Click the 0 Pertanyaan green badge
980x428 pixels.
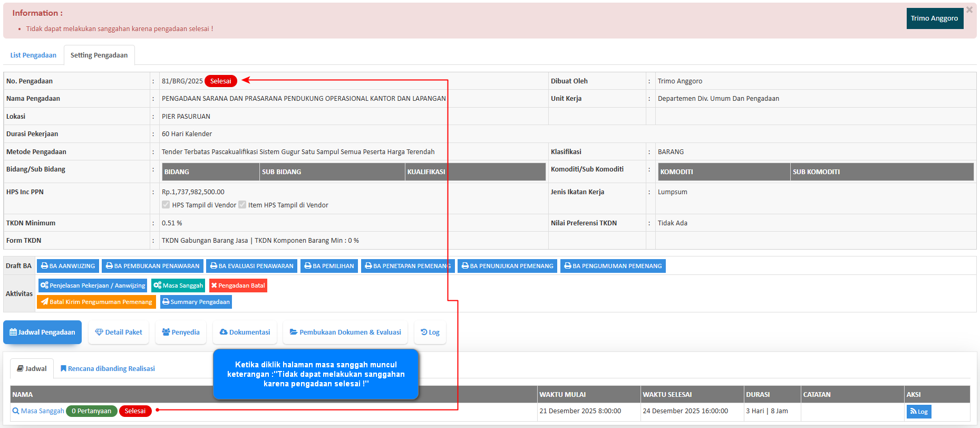tap(91, 411)
